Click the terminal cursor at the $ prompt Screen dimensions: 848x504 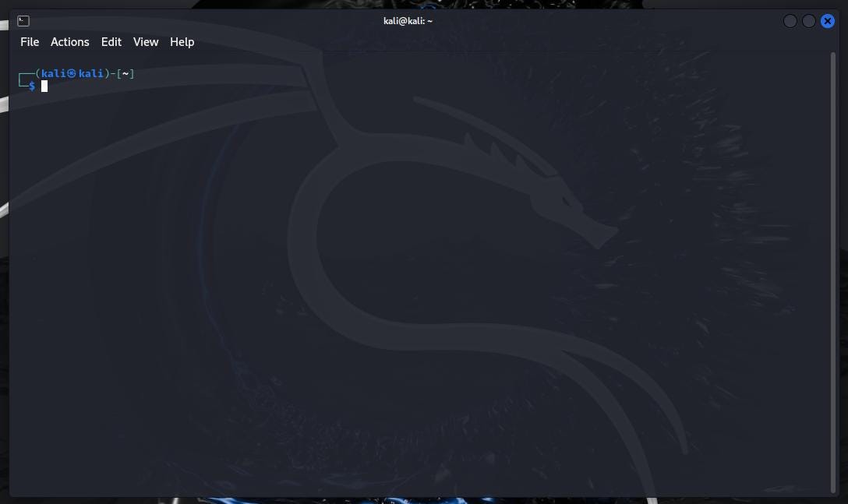44,86
